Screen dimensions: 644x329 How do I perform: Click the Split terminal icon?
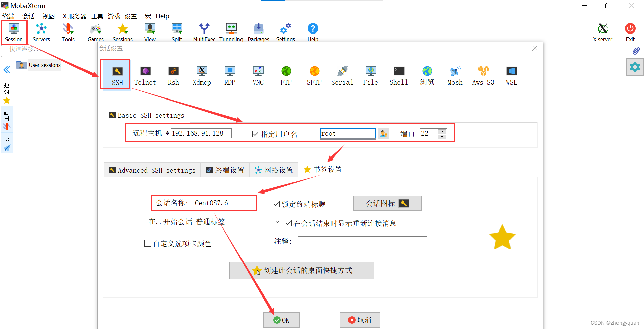coord(177,32)
